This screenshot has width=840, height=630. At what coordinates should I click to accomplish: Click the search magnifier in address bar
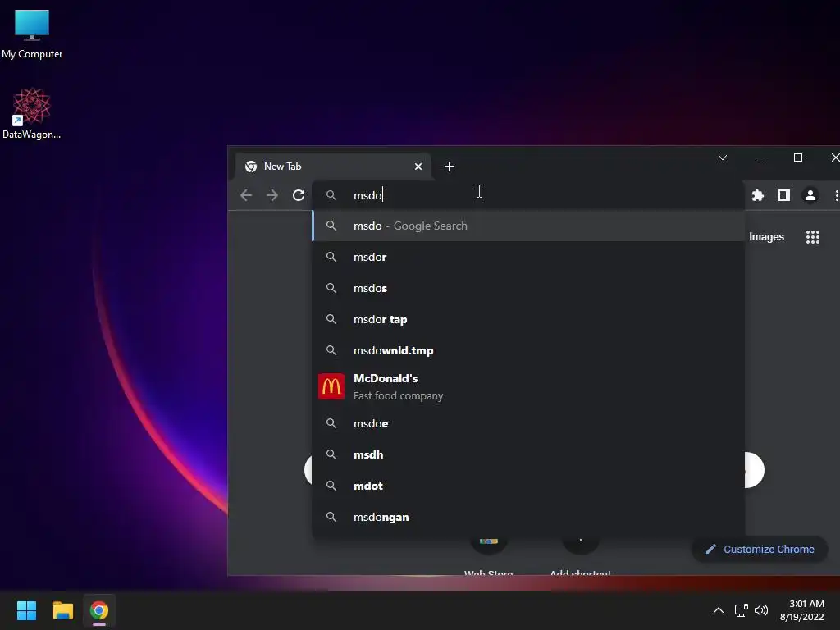[x=331, y=195]
